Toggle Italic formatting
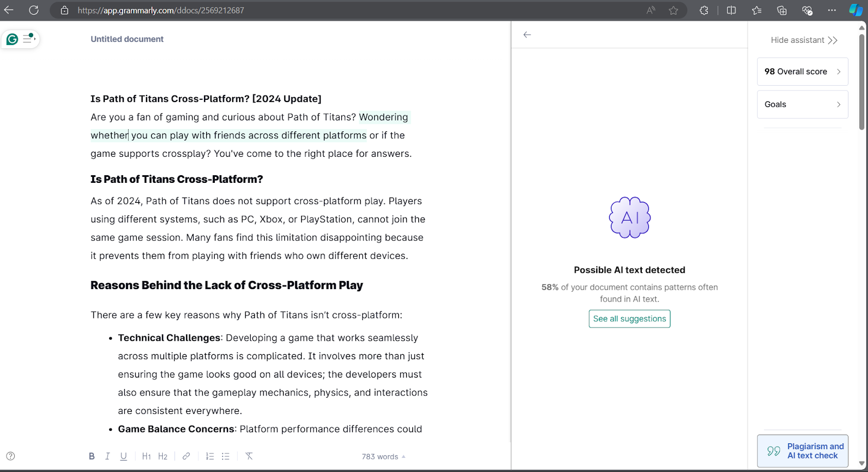 point(107,456)
